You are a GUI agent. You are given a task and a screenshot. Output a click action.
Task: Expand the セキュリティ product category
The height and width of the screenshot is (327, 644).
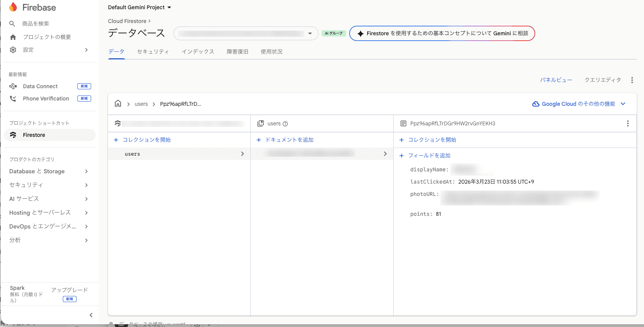[87, 185]
